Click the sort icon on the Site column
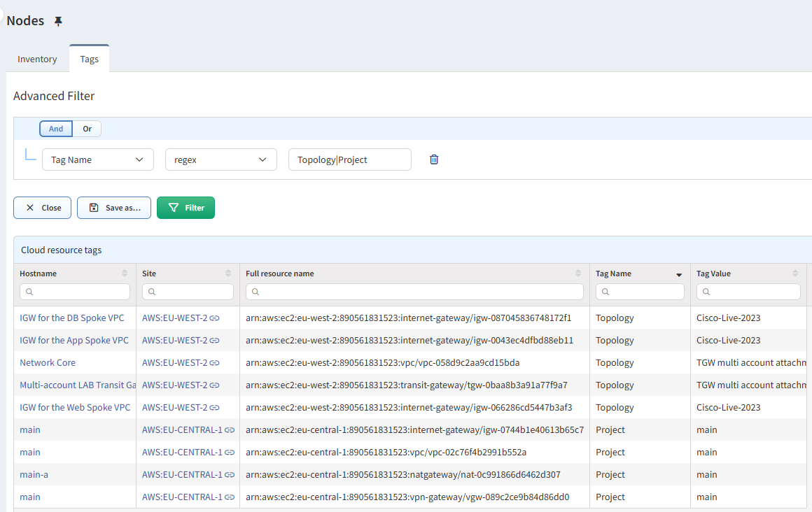The image size is (812, 512). (x=227, y=273)
